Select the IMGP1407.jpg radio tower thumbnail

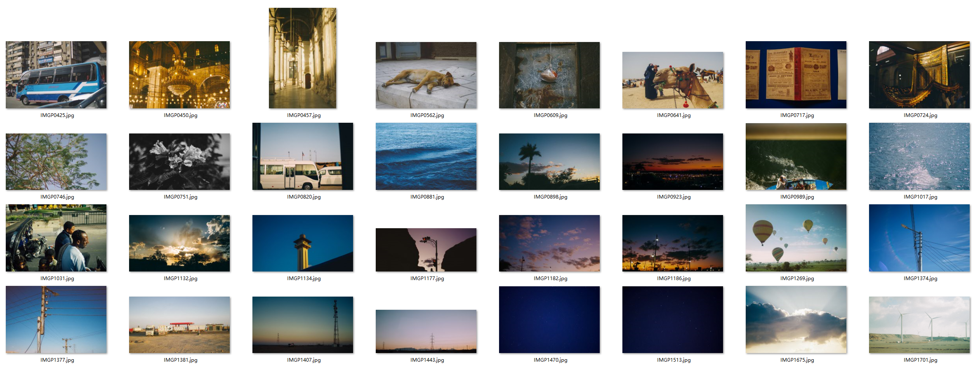(x=303, y=325)
